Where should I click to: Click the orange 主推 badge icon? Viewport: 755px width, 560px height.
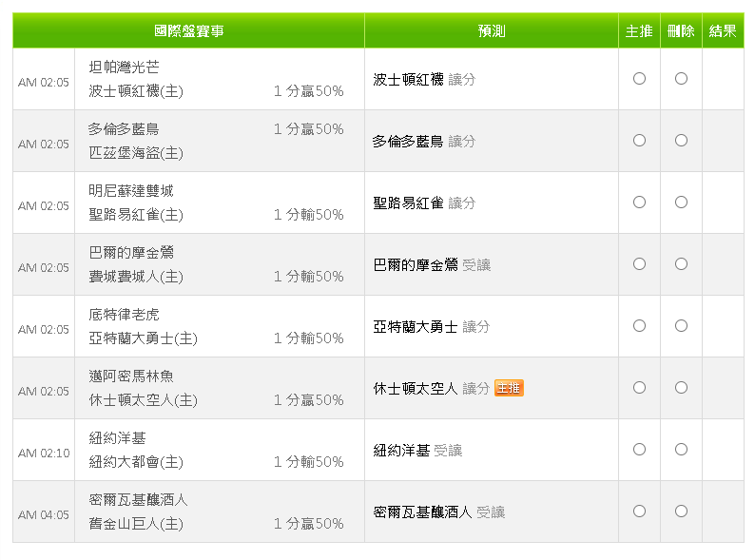[509, 388]
